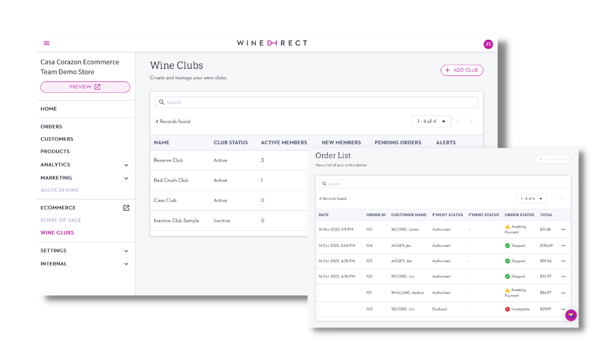This screenshot has width=615, height=364.
Task: Open the JS user avatar
Action: coord(488,44)
